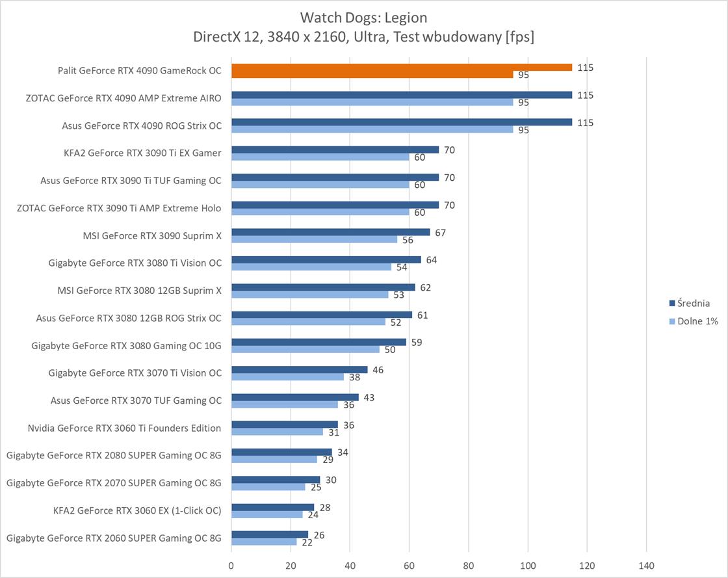Click the label 'Gigabyte GeForce RTX 2080 SUPER Gaming OC 8G'
This screenshot has height=578, width=728.
point(114,455)
